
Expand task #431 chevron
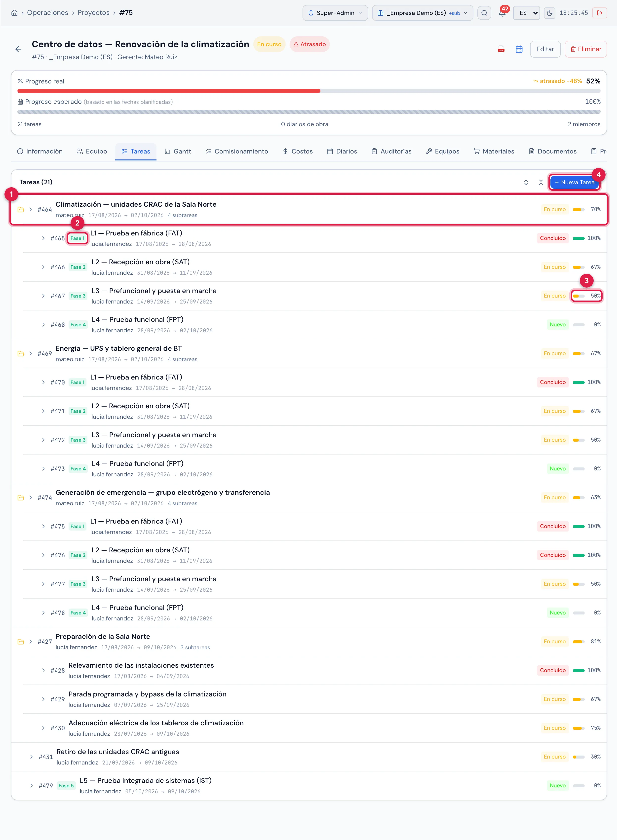pos(31,757)
